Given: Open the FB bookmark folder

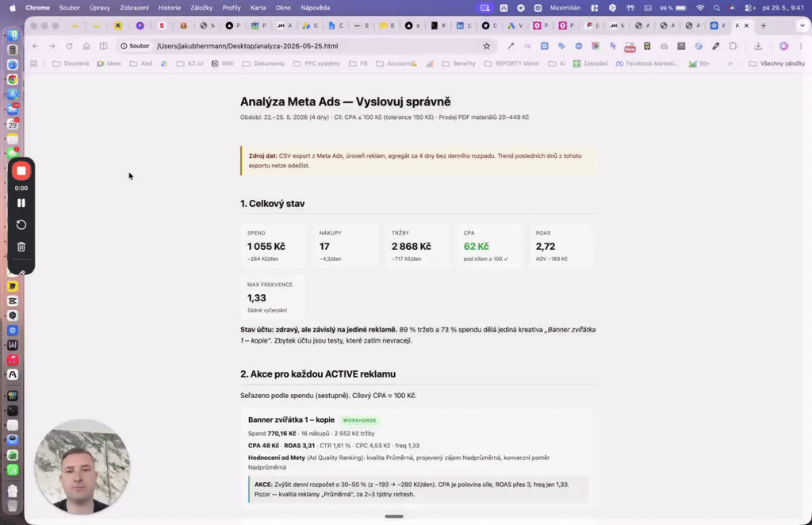Looking at the screenshot, I should 358,63.
